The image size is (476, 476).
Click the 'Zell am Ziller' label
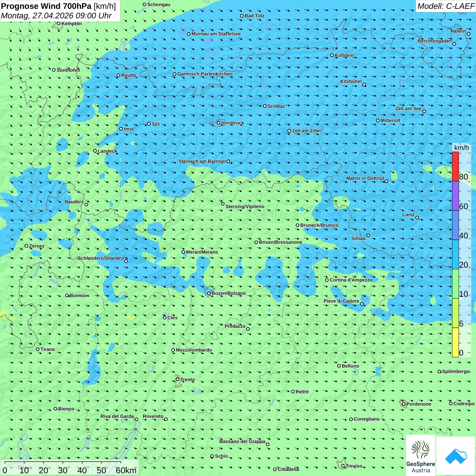coord(307,131)
